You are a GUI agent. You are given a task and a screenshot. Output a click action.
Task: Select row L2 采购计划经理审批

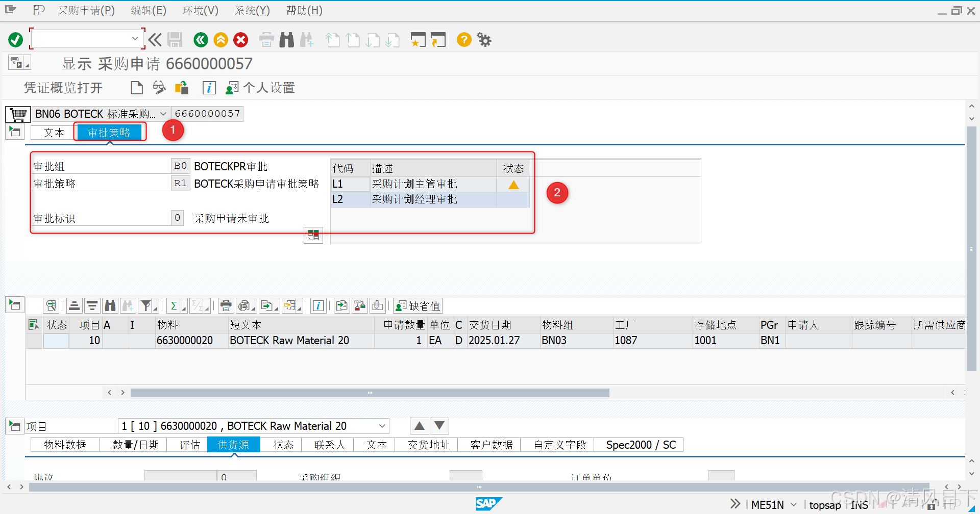coord(430,199)
